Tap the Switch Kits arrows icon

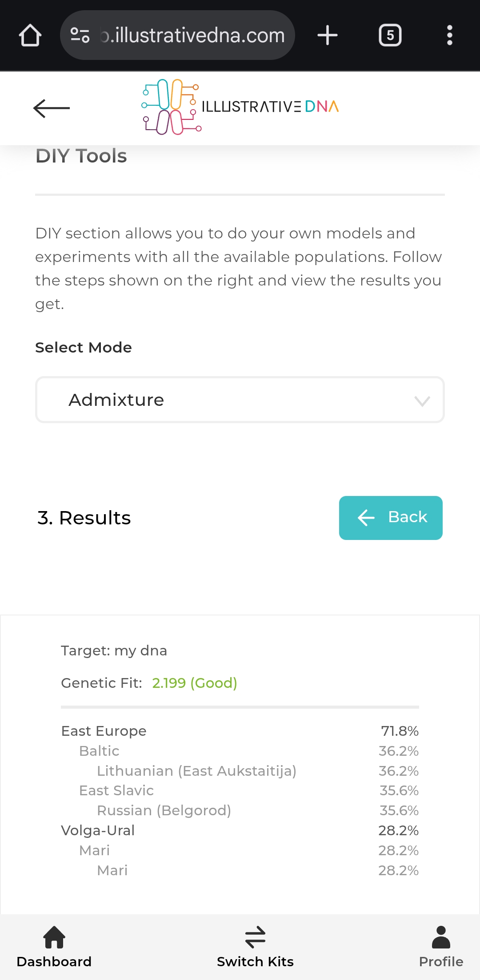[255, 937]
